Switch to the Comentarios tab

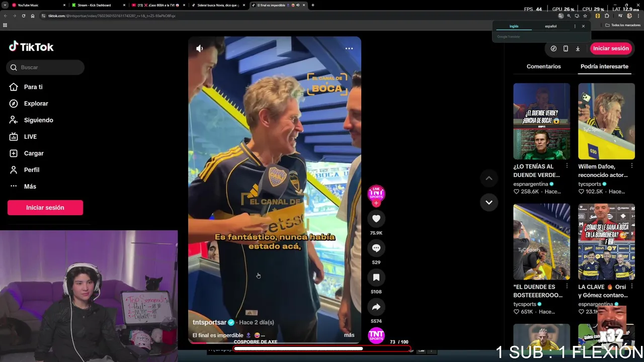[x=543, y=66]
